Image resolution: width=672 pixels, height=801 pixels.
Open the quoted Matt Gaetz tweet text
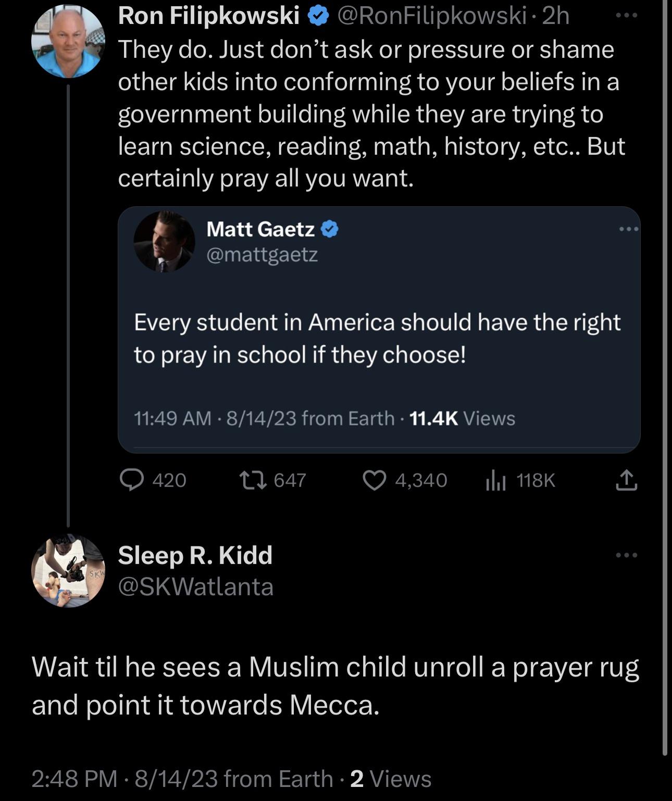point(377,339)
